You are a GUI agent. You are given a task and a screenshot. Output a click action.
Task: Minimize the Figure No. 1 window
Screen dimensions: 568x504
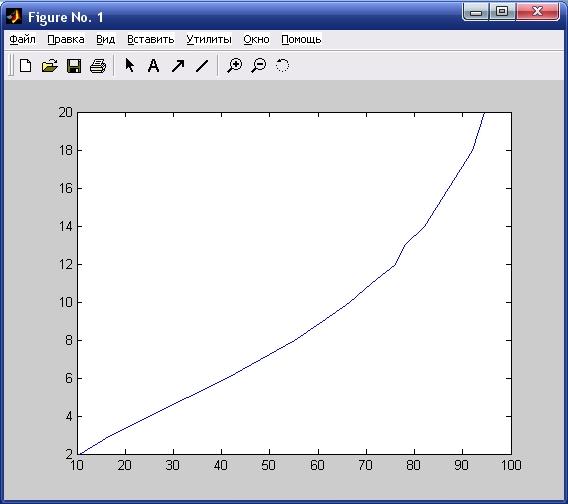476,12
